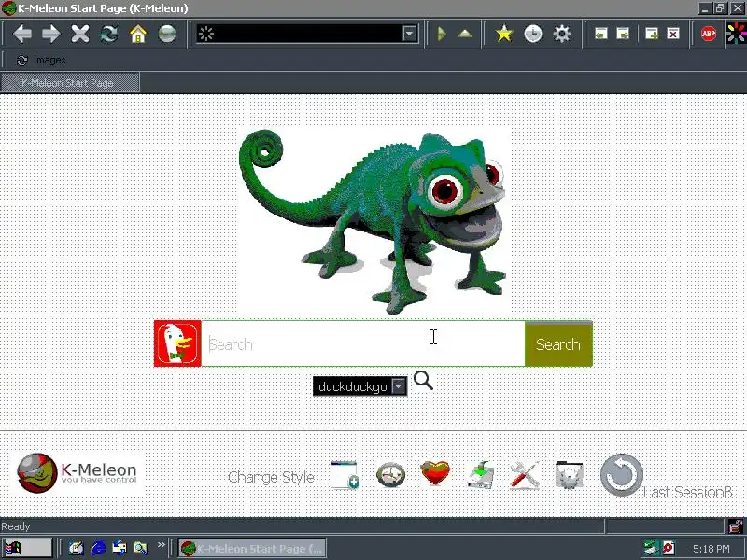This screenshot has width=747, height=560.
Task: Click the colorful star icon beside ABP
Action: coord(736,34)
